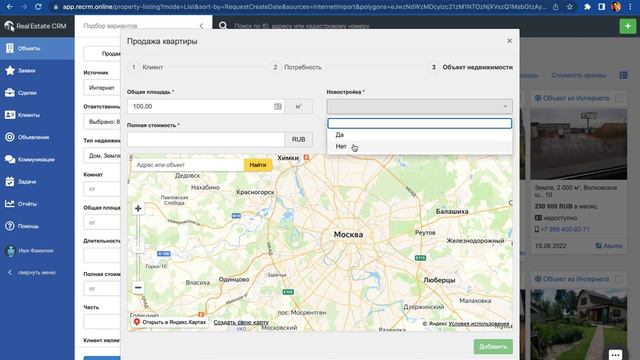Click Создать свою карту link

pyautogui.click(x=241, y=322)
